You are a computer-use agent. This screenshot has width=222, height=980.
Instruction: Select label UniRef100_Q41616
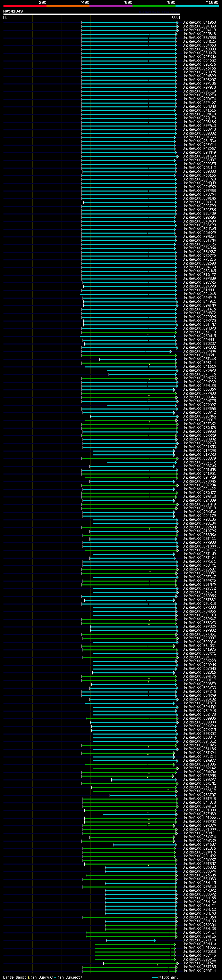tap(199, 110)
